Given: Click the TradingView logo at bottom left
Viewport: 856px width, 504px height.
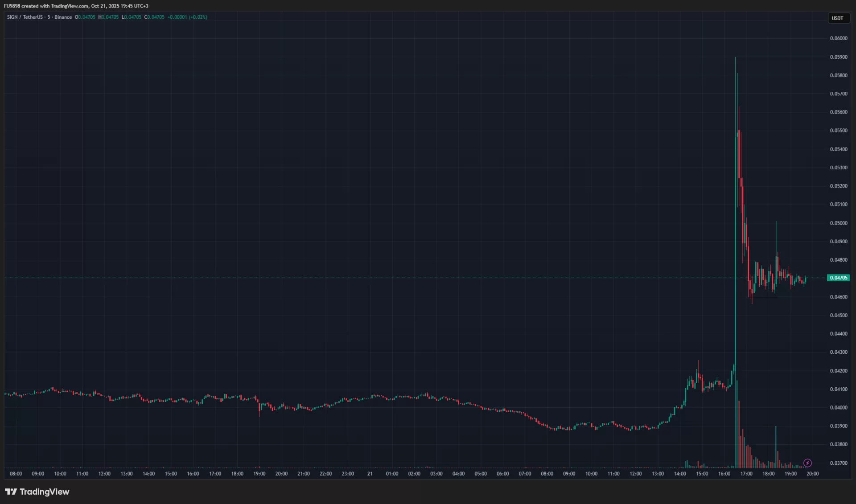Looking at the screenshot, I should point(37,492).
